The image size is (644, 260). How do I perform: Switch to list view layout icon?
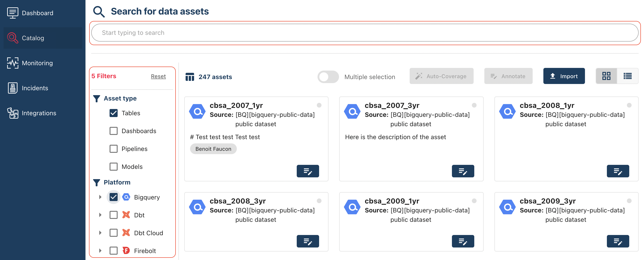627,76
